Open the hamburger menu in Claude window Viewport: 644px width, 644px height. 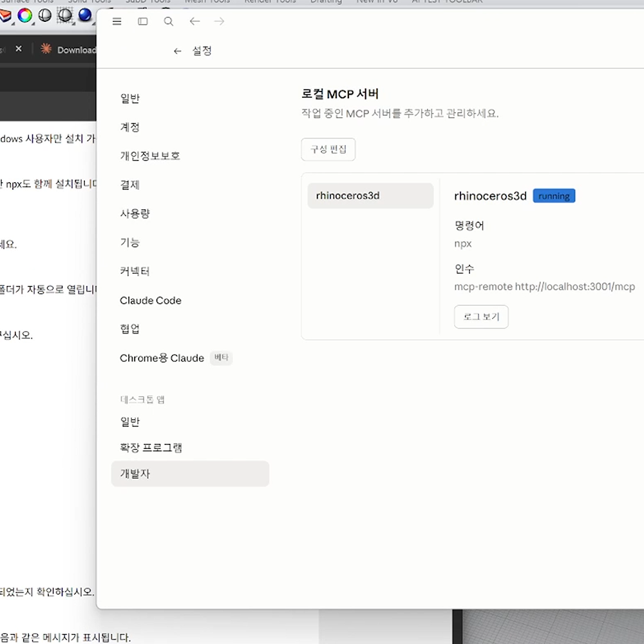coord(117,21)
